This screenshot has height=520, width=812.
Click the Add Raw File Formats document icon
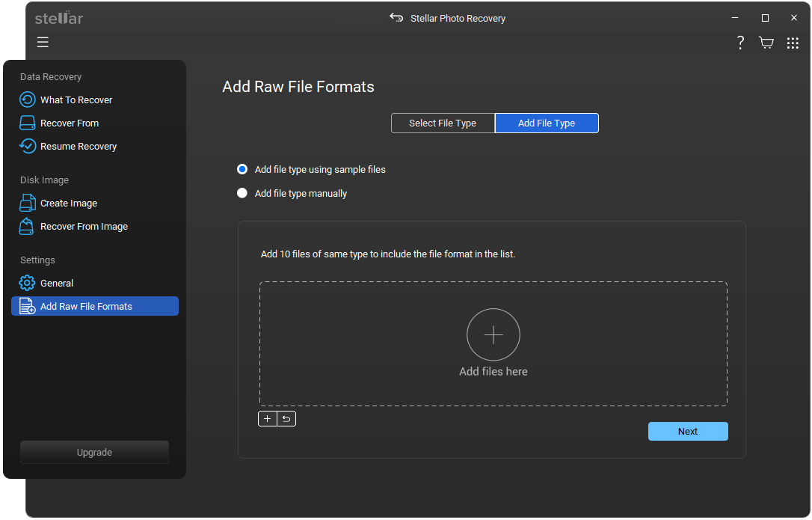point(27,306)
